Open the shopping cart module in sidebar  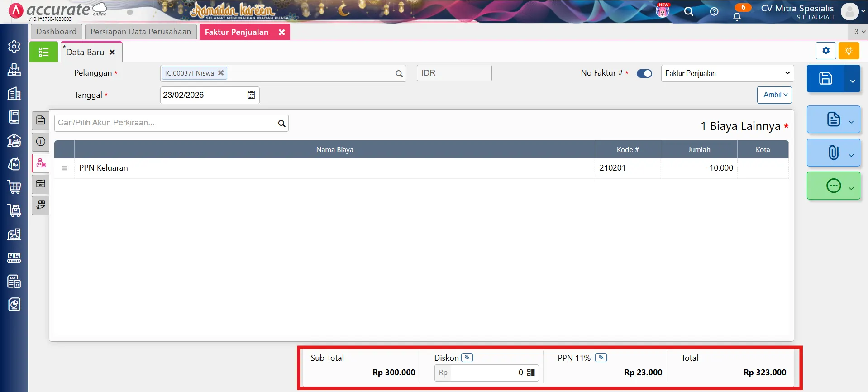click(x=14, y=187)
